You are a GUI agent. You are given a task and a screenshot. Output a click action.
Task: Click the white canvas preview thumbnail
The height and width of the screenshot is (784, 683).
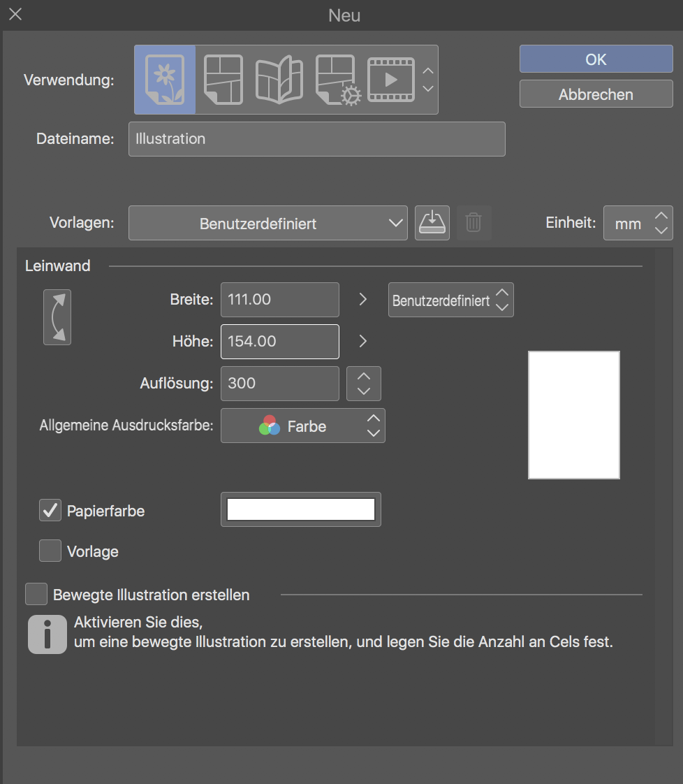click(x=574, y=415)
